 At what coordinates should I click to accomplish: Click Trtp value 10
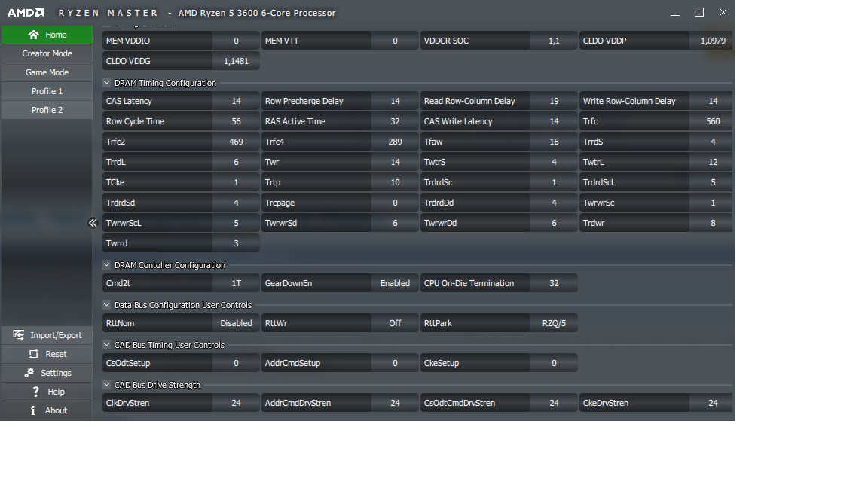(x=396, y=182)
